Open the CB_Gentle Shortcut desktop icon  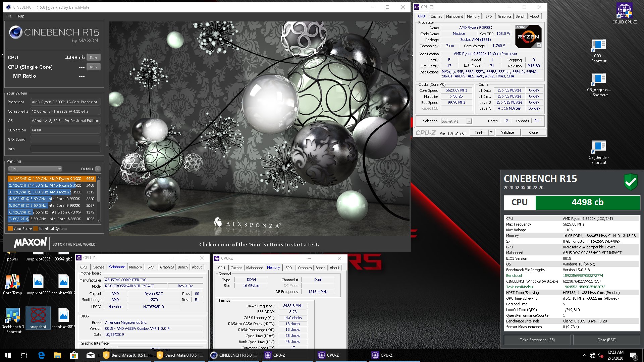(599, 153)
